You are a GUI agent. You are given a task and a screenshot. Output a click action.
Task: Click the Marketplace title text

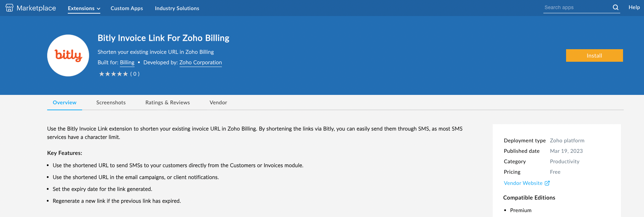[36, 8]
